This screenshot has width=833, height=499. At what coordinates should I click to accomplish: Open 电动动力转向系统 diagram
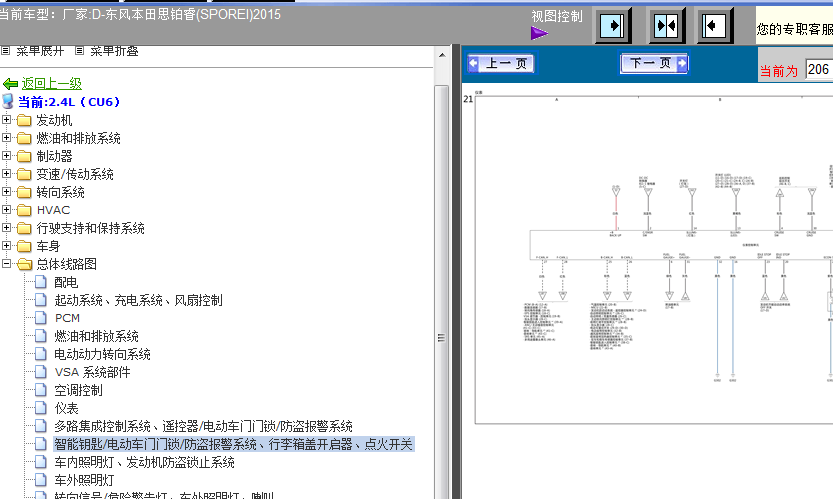(x=102, y=354)
